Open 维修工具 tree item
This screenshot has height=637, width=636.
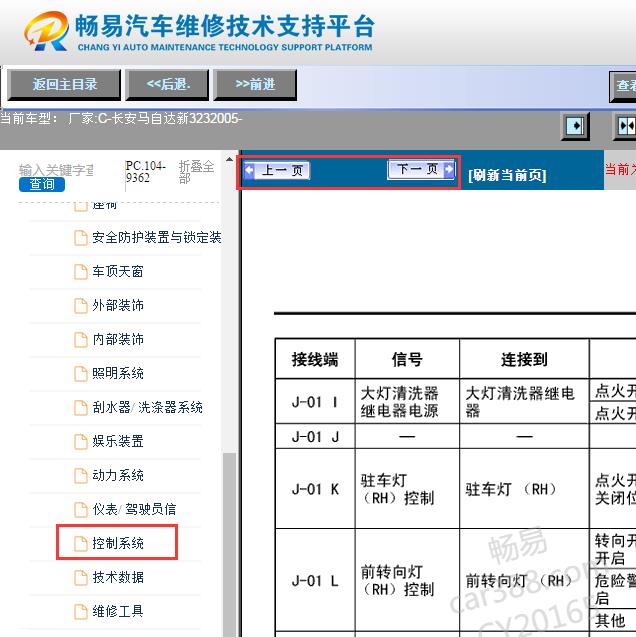pyautogui.click(x=118, y=611)
